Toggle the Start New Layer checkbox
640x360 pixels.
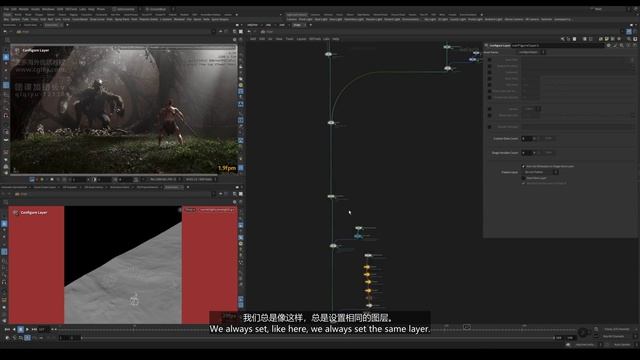[523, 178]
